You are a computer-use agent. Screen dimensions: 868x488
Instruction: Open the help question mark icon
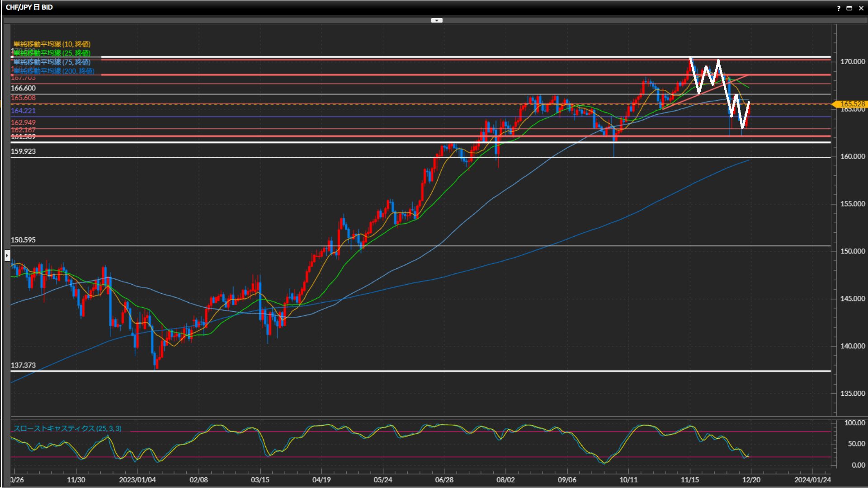[839, 8]
